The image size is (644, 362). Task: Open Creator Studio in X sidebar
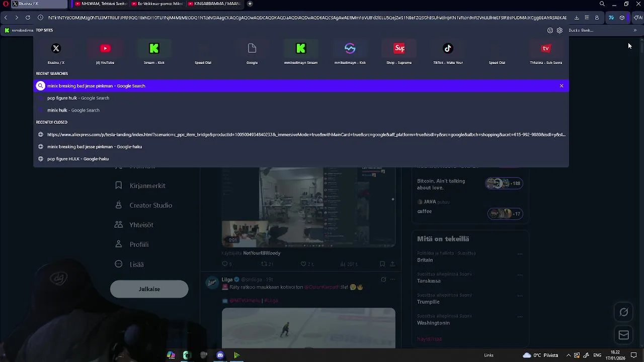(143, 205)
